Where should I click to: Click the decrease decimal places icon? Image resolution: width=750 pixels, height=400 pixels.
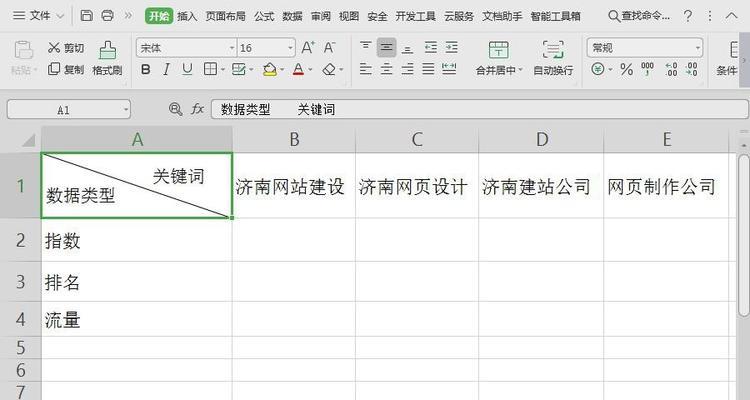[692, 69]
